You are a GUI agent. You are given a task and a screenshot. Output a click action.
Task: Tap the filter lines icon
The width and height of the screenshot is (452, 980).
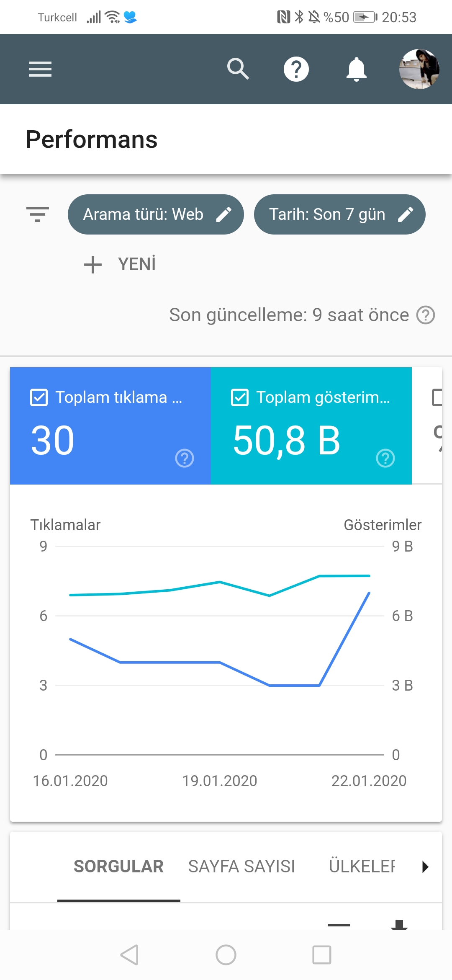click(x=38, y=214)
